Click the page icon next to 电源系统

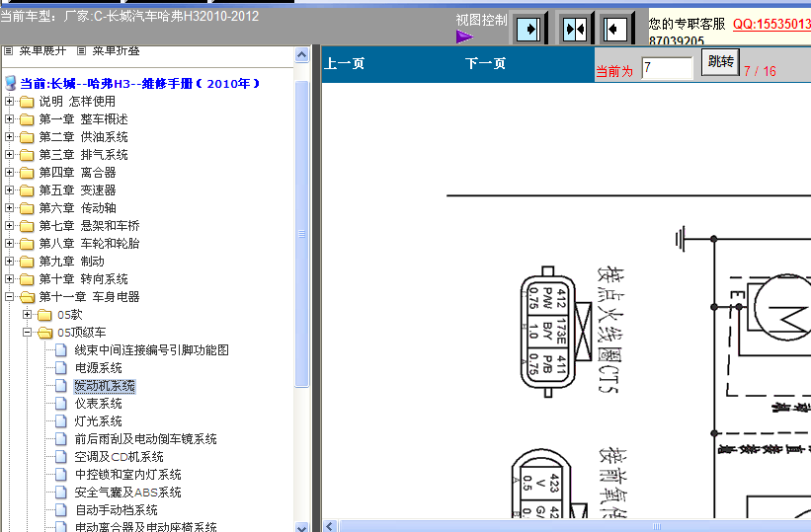61,367
